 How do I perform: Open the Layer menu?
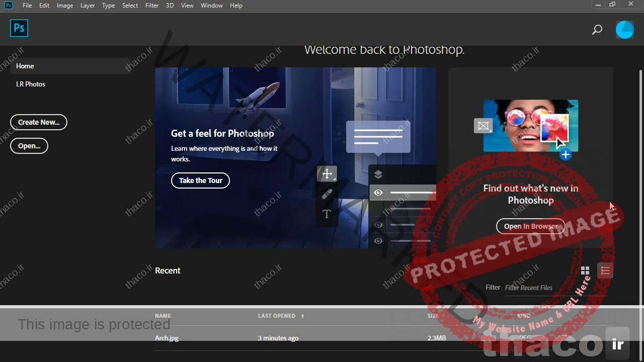88,6
